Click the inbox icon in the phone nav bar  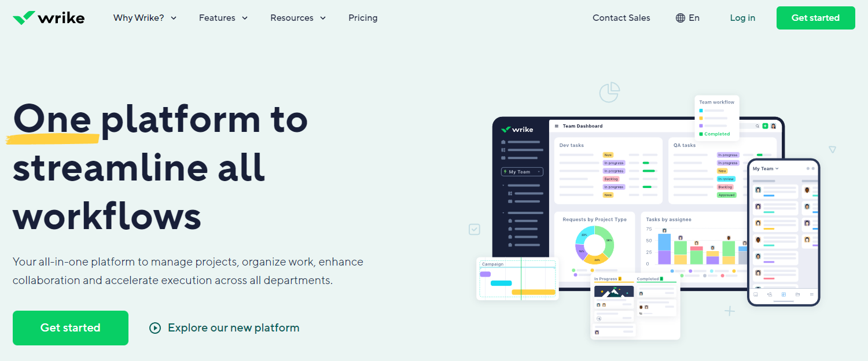click(756, 294)
